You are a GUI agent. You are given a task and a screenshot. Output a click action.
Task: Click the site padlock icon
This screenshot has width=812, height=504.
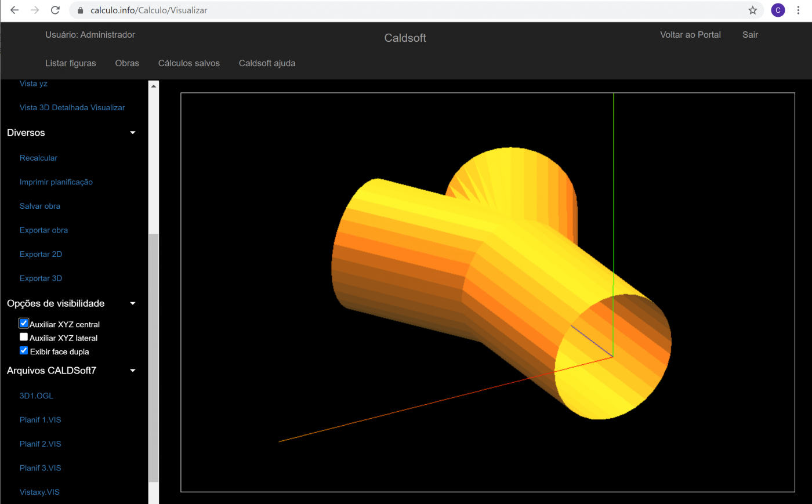(81, 10)
